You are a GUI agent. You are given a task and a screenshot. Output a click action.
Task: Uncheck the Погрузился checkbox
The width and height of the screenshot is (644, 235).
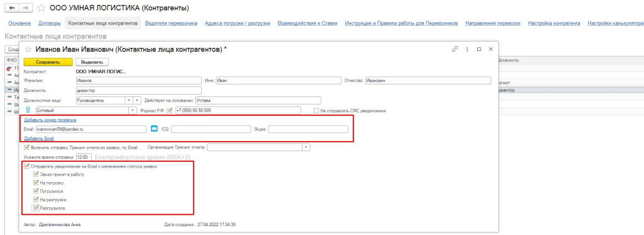tap(36, 192)
